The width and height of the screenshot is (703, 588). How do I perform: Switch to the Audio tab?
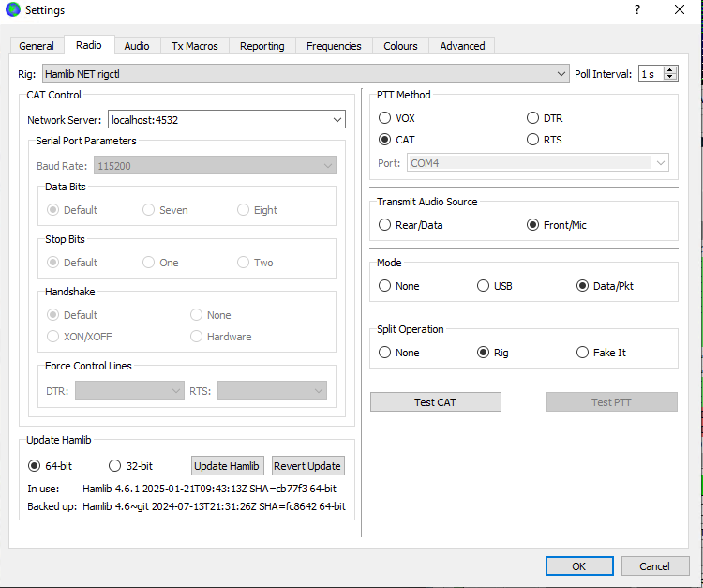pyautogui.click(x=137, y=46)
